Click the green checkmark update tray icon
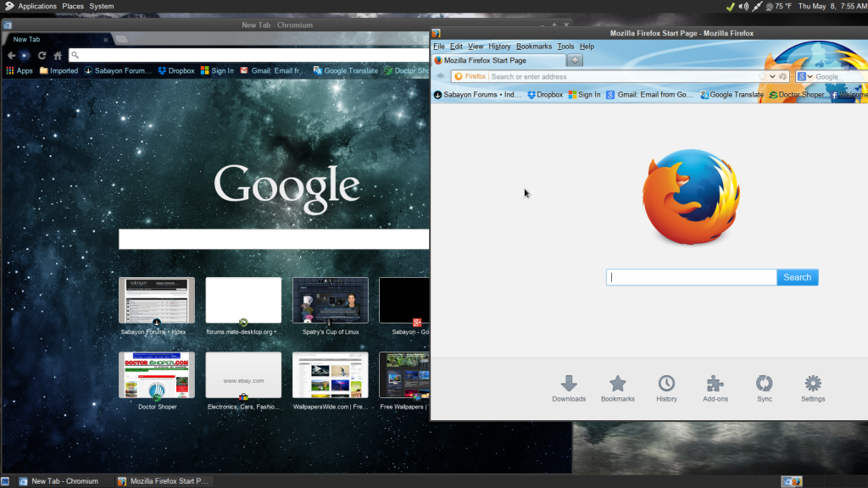868x488 pixels. click(730, 6)
